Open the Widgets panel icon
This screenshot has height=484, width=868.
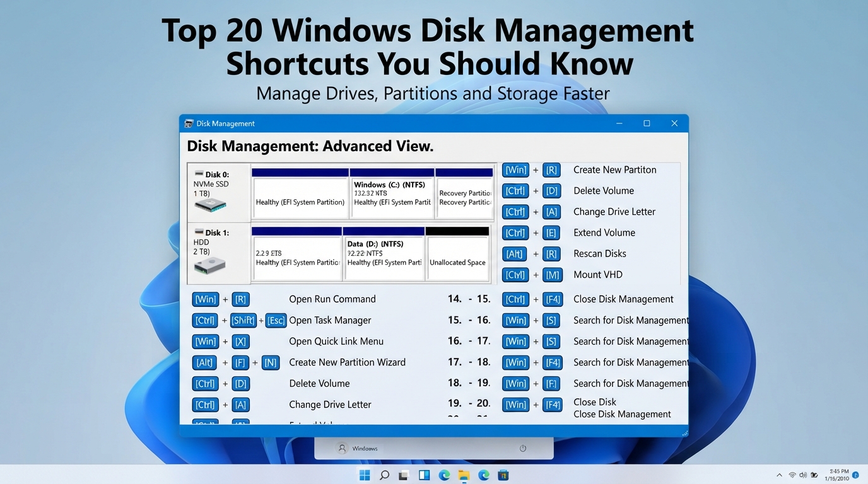pos(424,475)
